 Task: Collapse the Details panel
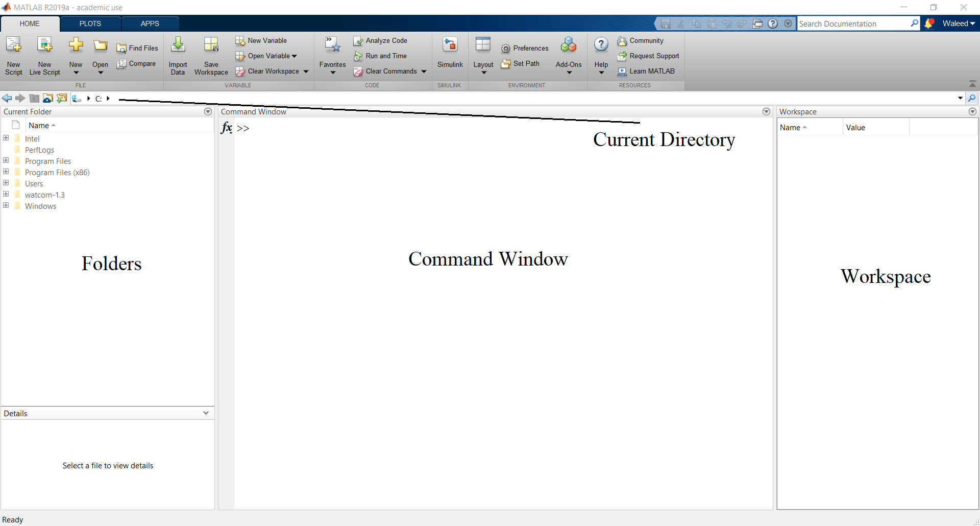click(x=206, y=413)
